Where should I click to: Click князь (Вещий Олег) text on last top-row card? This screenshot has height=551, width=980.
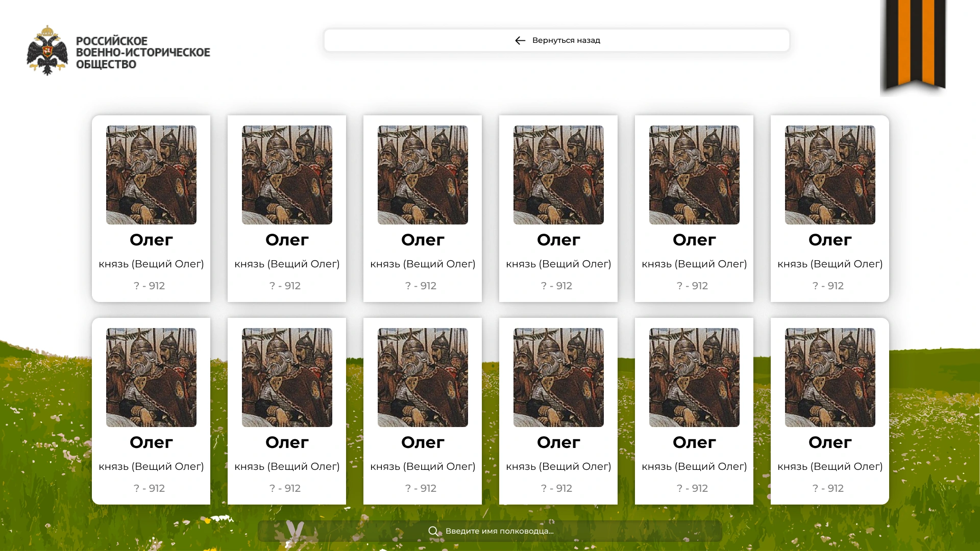click(830, 264)
